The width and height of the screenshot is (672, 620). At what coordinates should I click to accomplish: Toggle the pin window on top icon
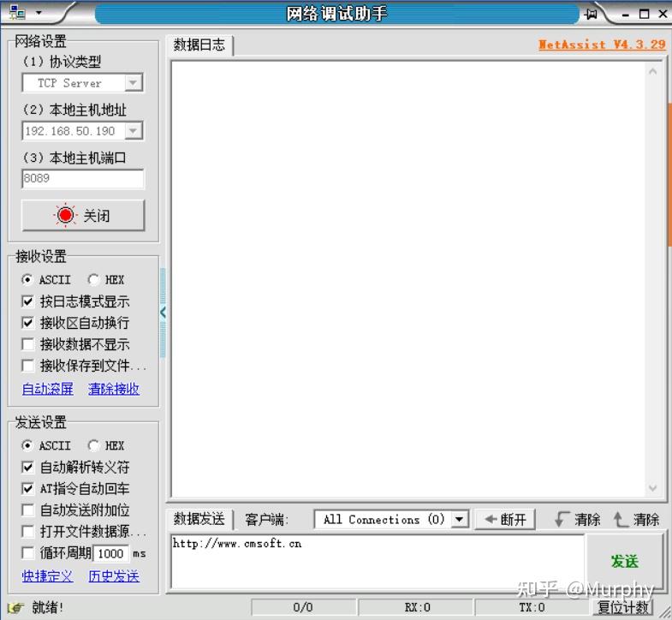(x=591, y=14)
